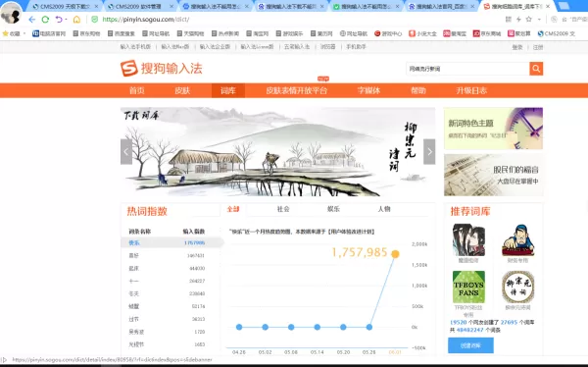Viewport: 588px width, 367px height.
Task: Click the 登录 login link
Action: [x=517, y=47]
